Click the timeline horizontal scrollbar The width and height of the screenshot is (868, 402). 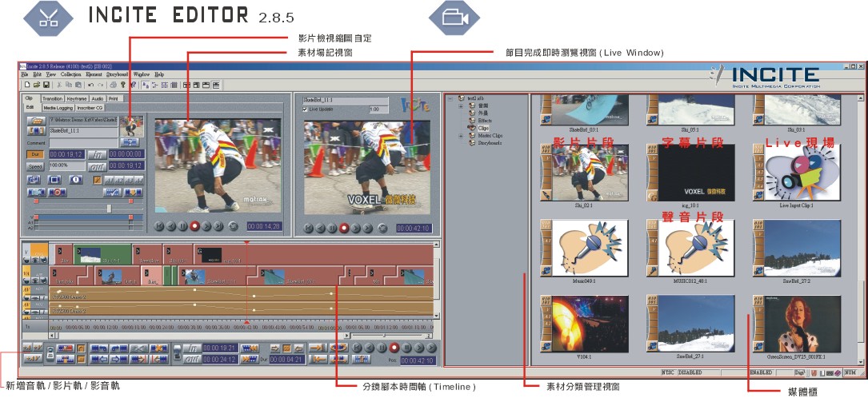point(200,336)
